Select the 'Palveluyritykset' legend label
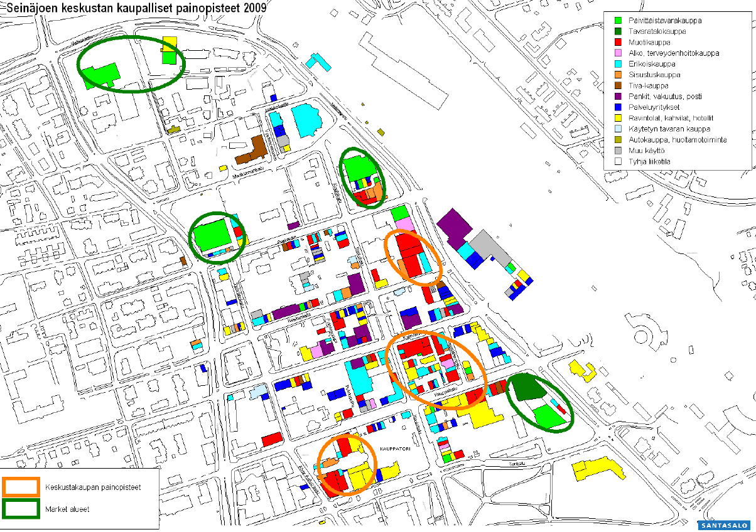This screenshot has height=532, width=756. (x=654, y=107)
